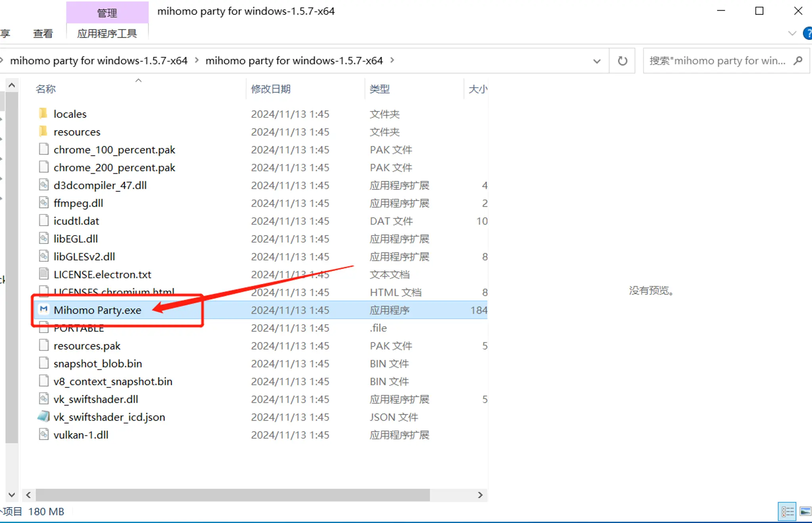Open the 查看 ribbon tab
This screenshot has height=523, width=812.
tap(43, 34)
